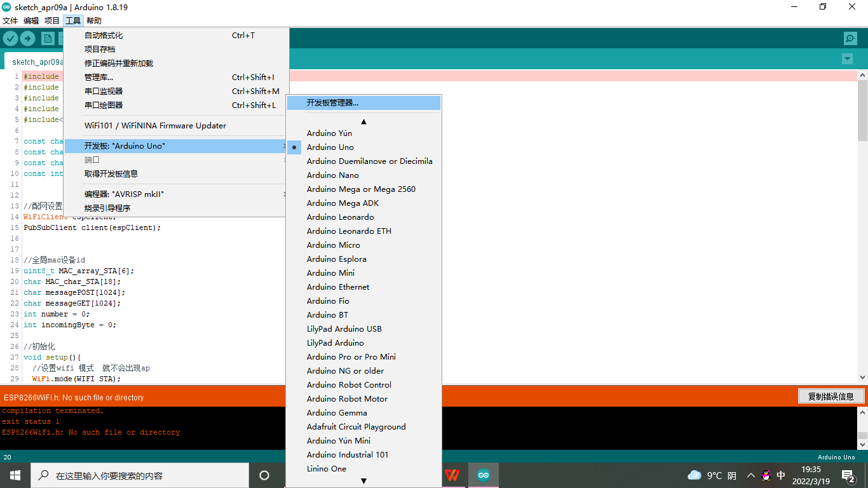Select the Arduino Yún board
This screenshot has height=488, width=868.
tap(363, 133)
